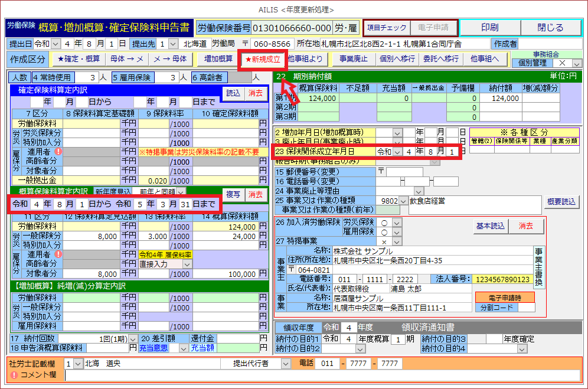Screen dimensions: 588x389
Task: Click 複写 in 概算保険料算定内訳 section
Action: [x=233, y=194]
